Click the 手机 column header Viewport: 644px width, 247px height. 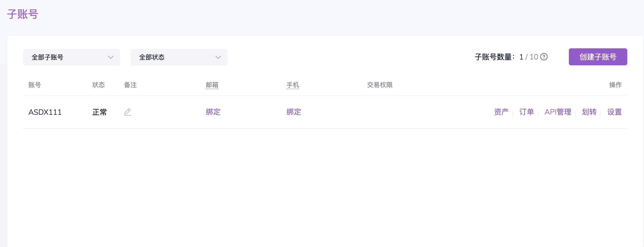293,85
